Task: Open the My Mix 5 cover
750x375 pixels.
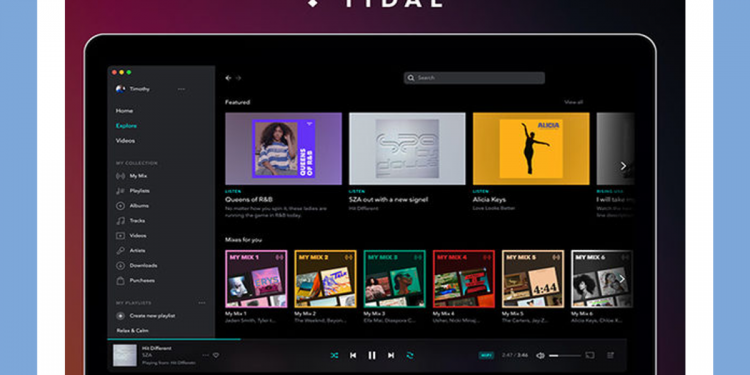Action: [533, 279]
